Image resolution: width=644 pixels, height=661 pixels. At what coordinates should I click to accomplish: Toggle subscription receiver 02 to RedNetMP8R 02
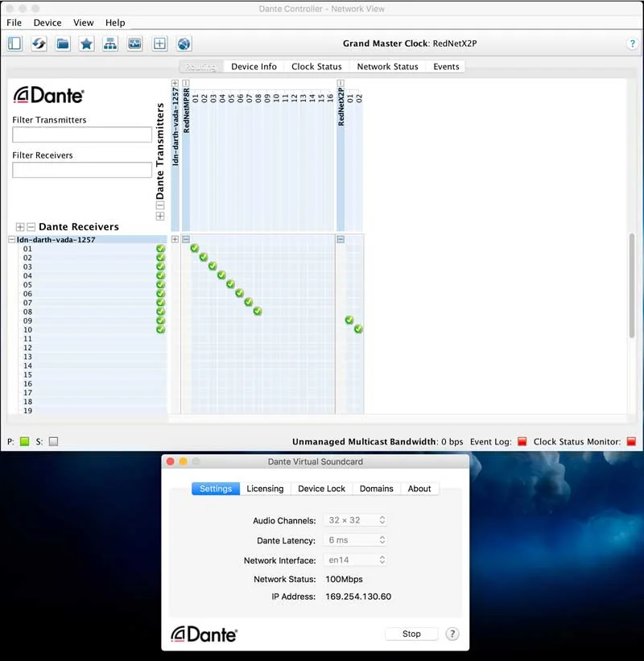204,257
